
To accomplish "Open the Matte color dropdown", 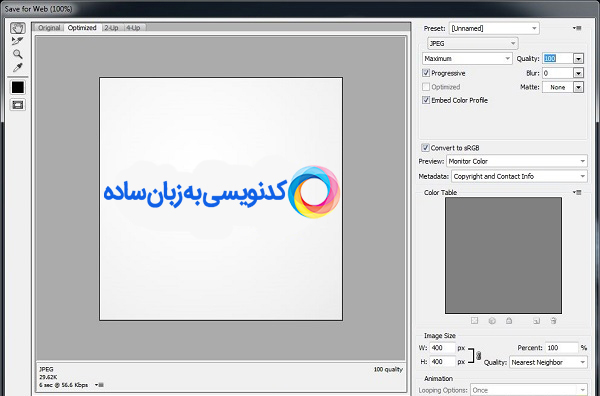I will pyautogui.click(x=578, y=87).
